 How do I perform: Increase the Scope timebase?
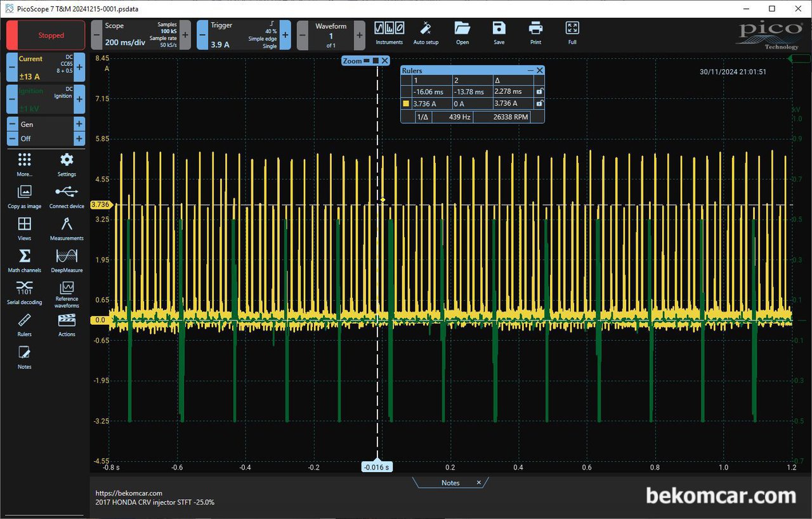(185, 35)
